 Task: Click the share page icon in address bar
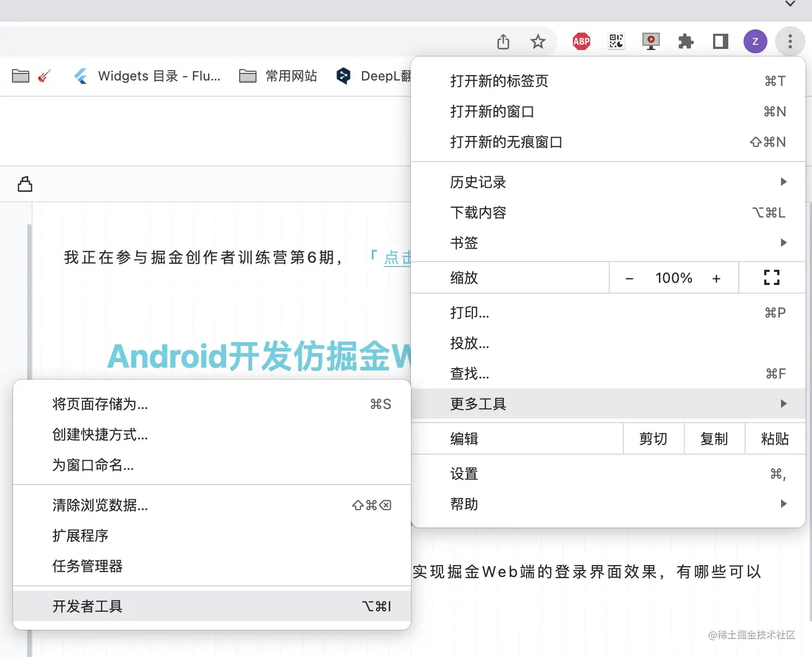pos(503,41)
